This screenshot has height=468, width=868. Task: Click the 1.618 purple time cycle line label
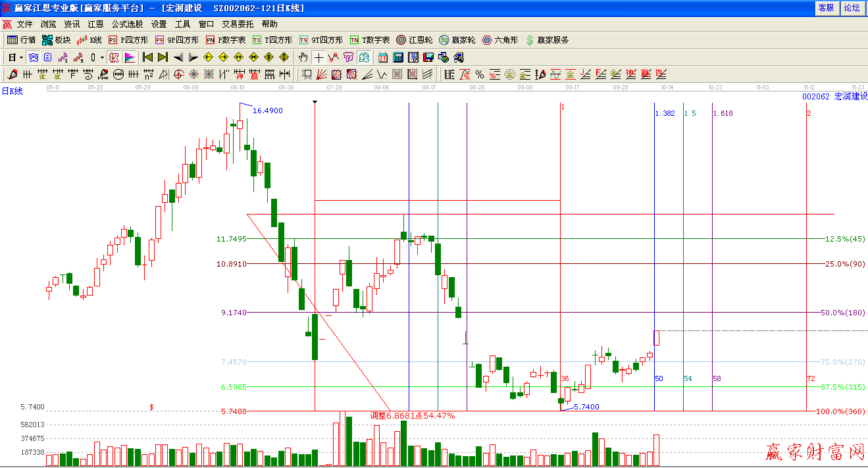pyautogui.click(x=723, y=113)
